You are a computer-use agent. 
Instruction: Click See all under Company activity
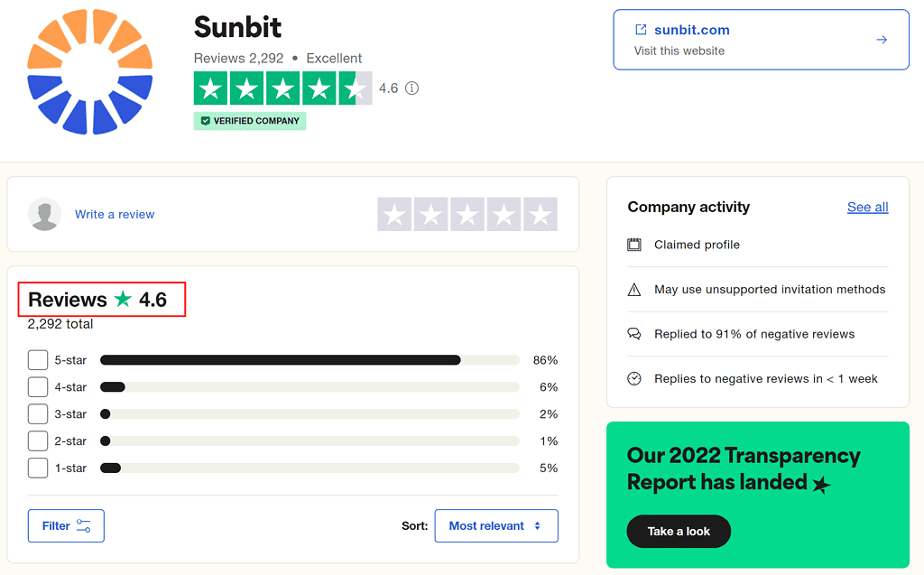pos(867,207)
